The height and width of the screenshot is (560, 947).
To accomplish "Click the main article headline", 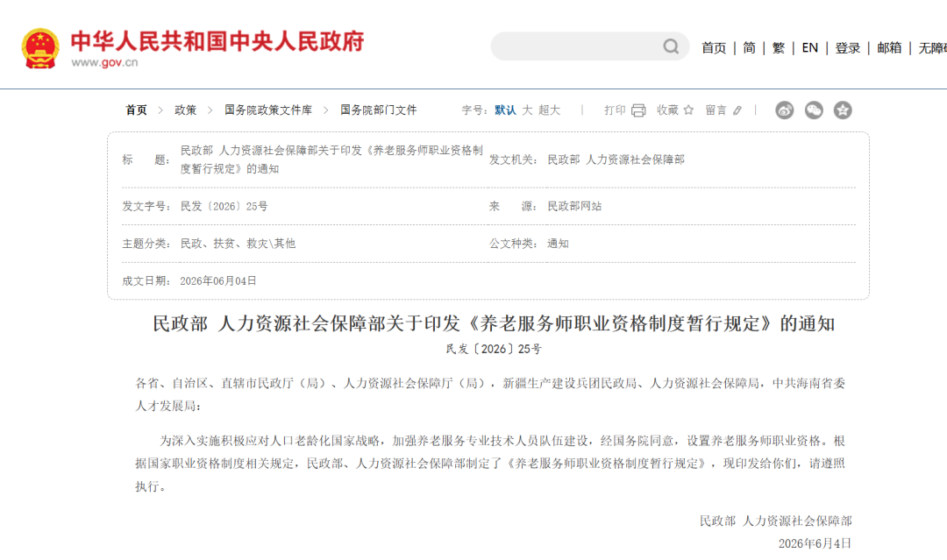I will (x=494, y=323).
